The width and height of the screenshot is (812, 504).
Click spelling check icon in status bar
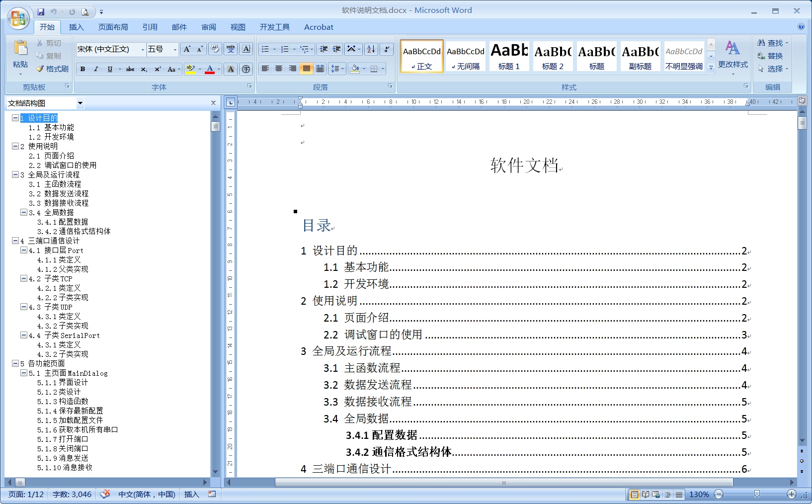105,494
